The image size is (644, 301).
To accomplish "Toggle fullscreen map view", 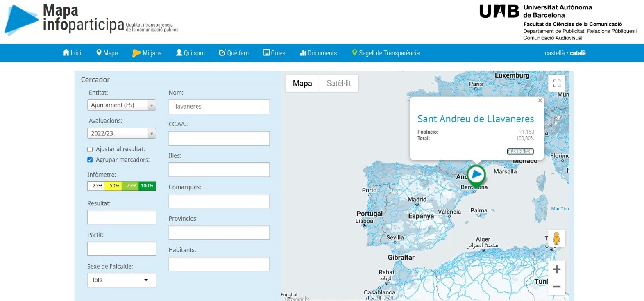I will (x=556, y=83).
